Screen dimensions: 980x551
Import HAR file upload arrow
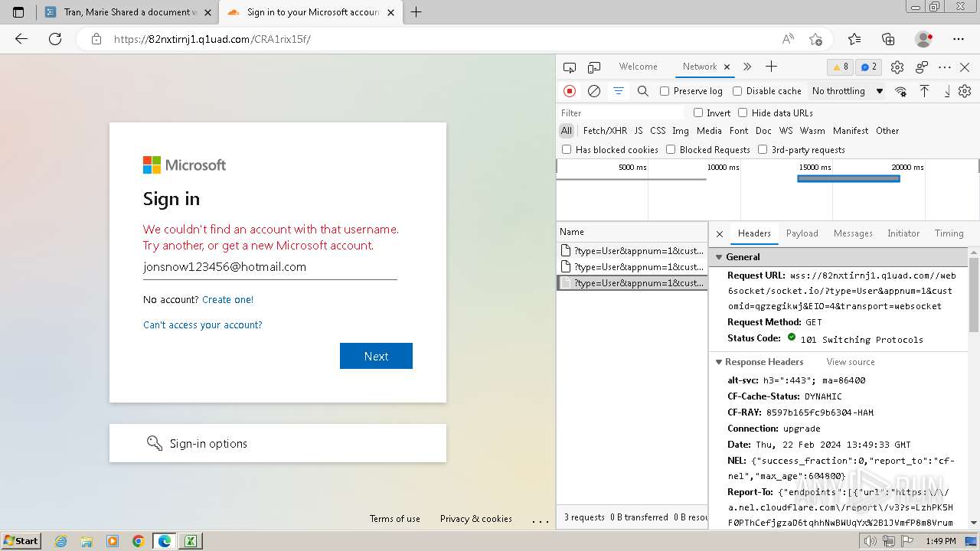924,91
